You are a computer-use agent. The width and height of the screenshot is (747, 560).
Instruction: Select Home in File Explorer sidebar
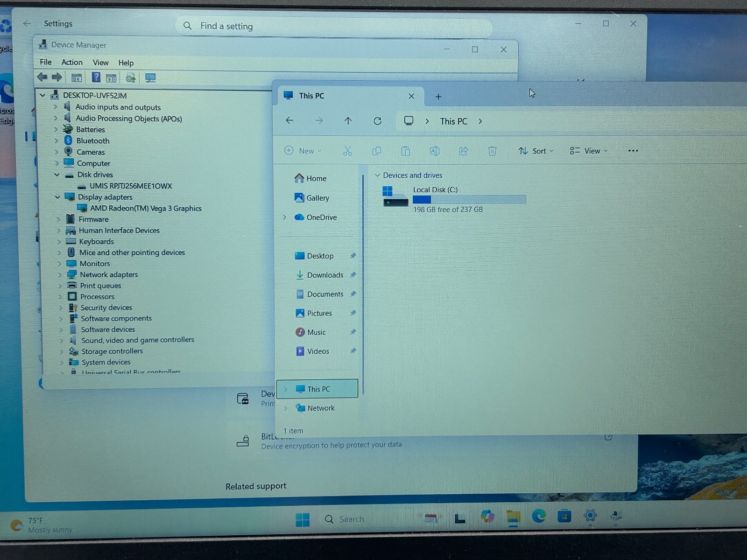(x=310, y=178)
